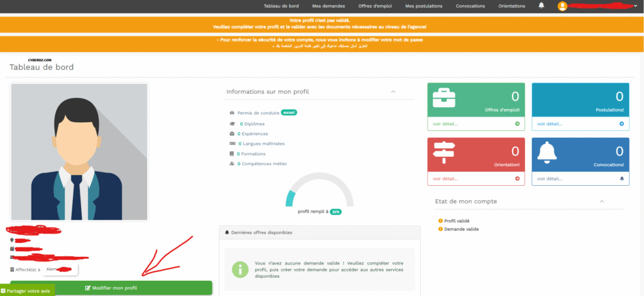The image size is (644, 296).
Task: Click the icon beside Langues maîtrisées
Action: (x=232, y=144)
